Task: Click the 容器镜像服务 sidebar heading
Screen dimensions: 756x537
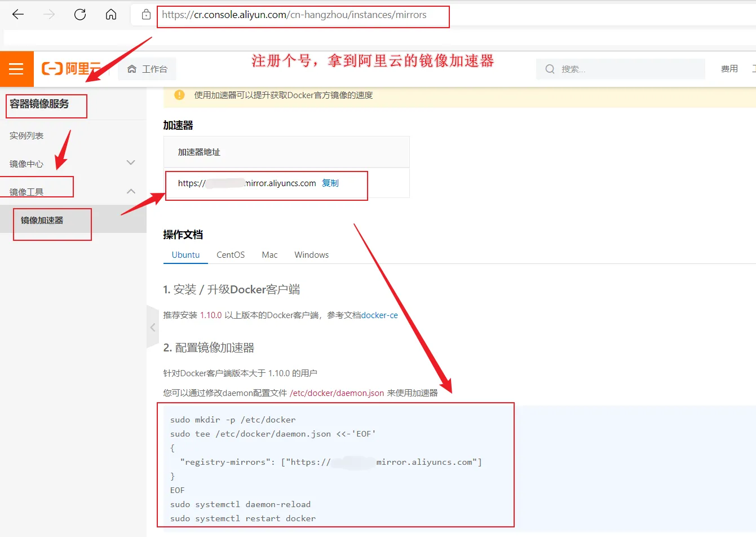Action: click(39, 104)
